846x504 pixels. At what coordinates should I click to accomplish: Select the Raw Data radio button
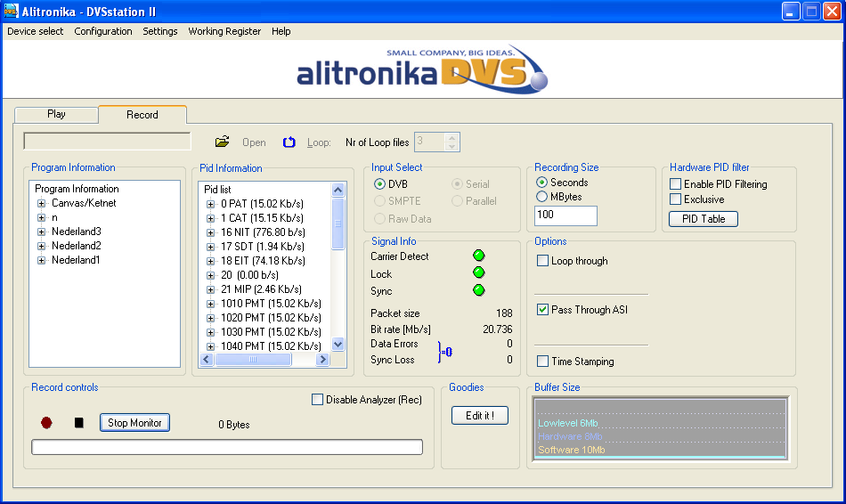(380, 218)
